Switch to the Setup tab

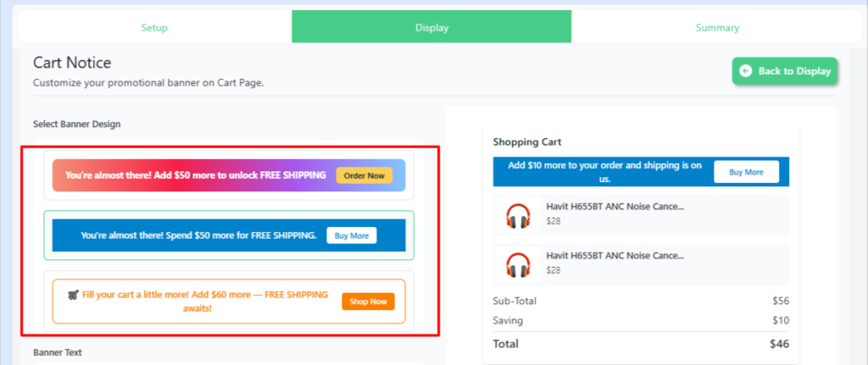[154, 27]
